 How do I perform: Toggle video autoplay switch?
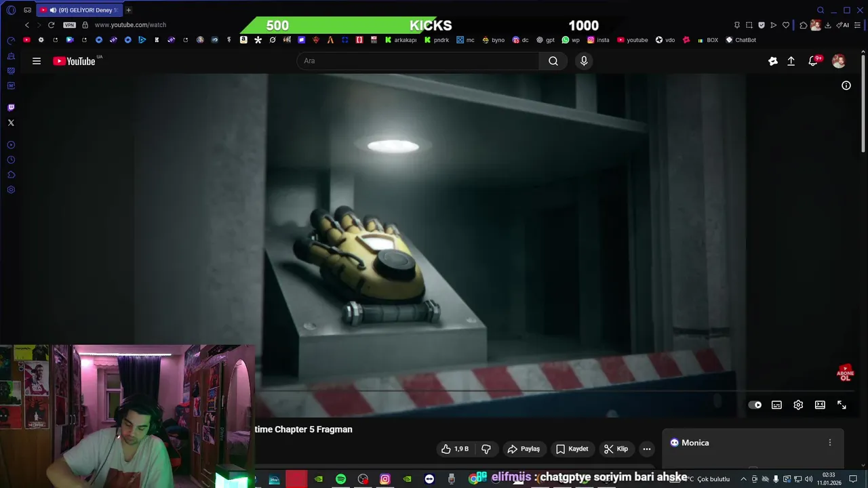(755, 405)
